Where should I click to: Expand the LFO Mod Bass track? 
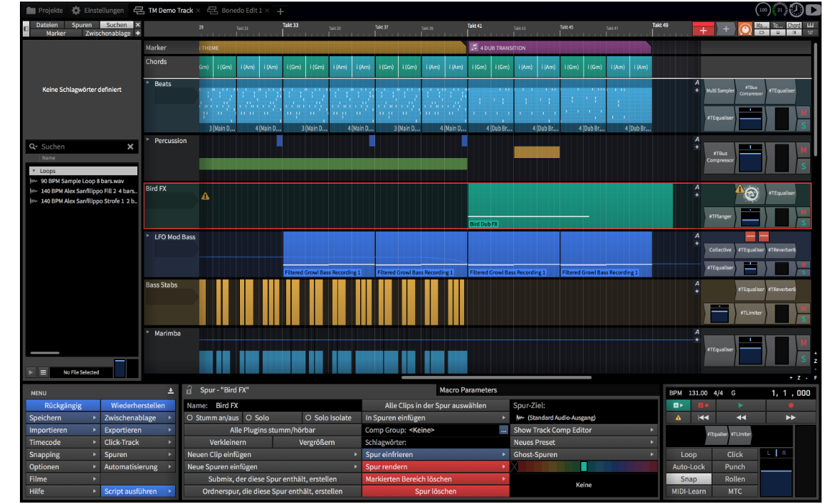point(148,236)
